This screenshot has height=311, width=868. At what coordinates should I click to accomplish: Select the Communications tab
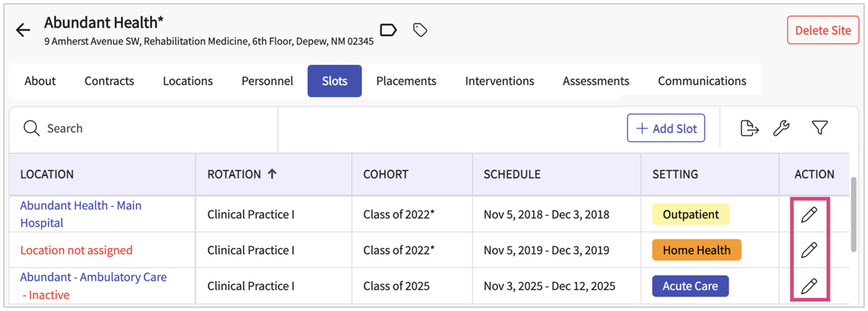click(702, 81)
